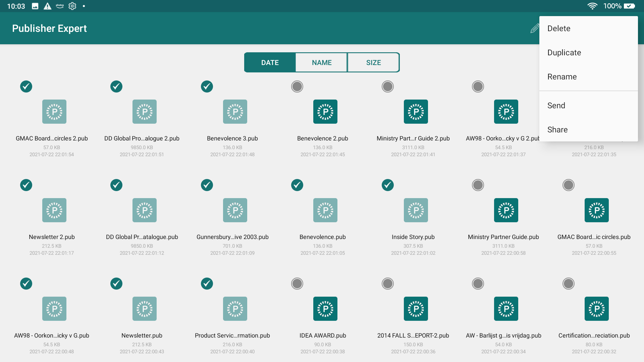This screenshot has width=644, height=362.
Task: Open AW - Barlijst g...is vrijdag.pub icon
Action: point(506,309)
